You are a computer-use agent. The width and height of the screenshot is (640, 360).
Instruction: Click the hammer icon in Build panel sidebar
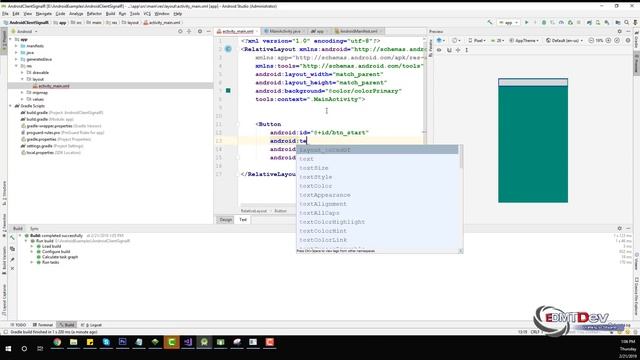tap(12, 238)
